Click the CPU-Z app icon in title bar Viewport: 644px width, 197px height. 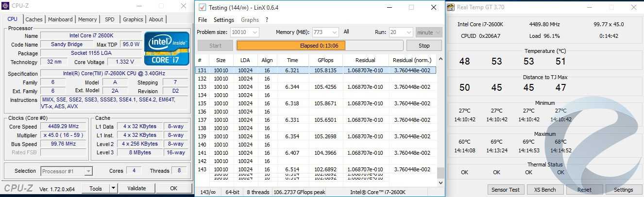6,6
